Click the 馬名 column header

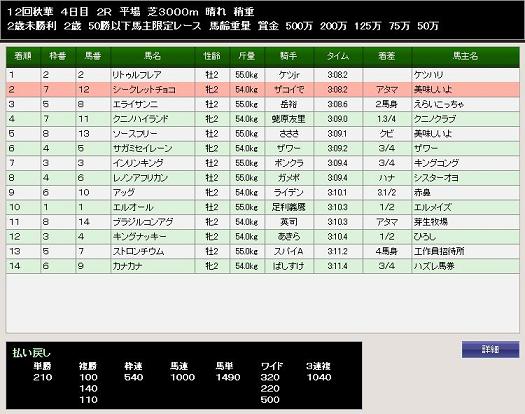pos(152,56)
